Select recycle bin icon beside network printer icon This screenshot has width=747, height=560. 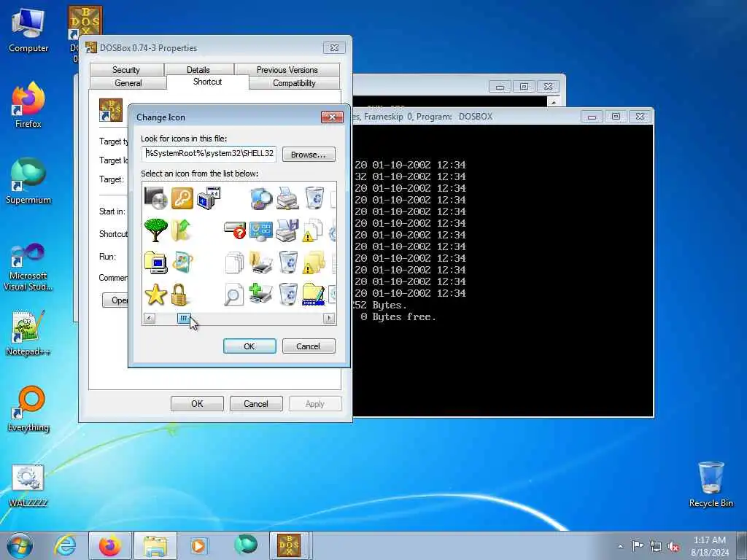(314, 198)
